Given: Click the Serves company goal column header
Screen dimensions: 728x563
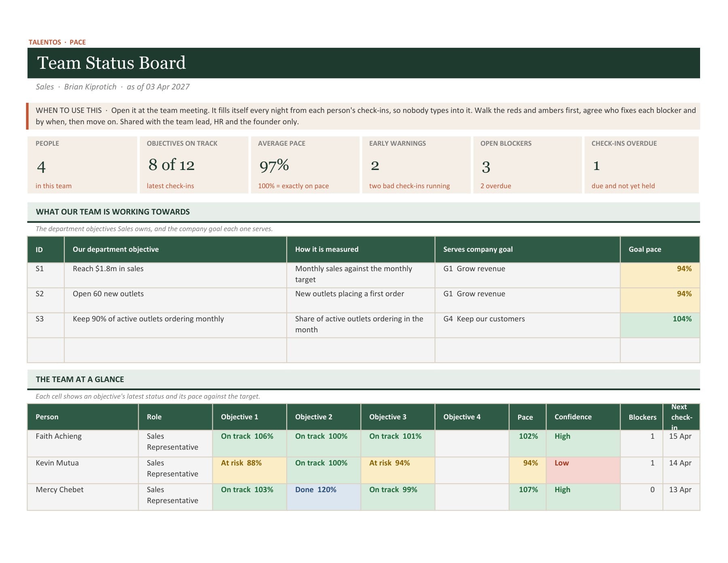Looking at the screenshot, I should pos(527,249).
